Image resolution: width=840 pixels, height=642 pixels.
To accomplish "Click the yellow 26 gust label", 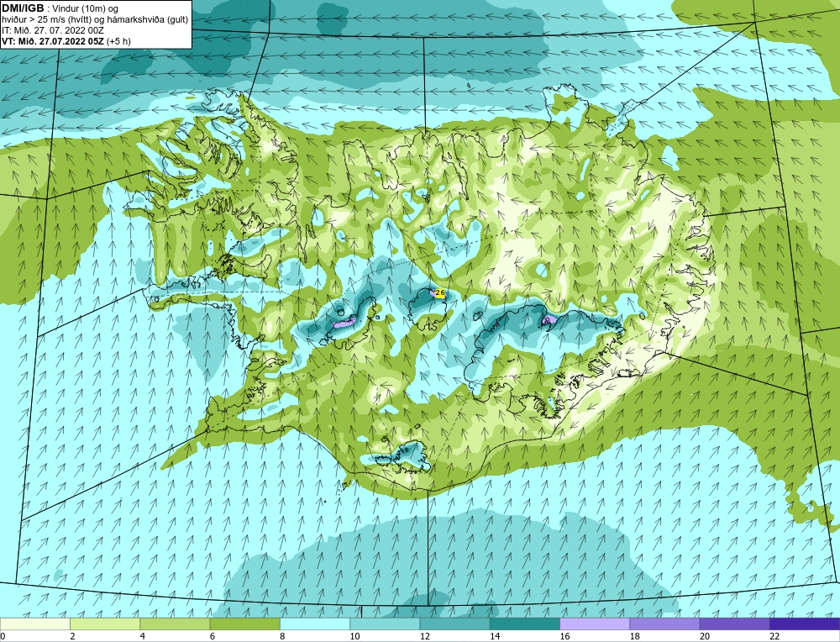I will tap(440, 293).
